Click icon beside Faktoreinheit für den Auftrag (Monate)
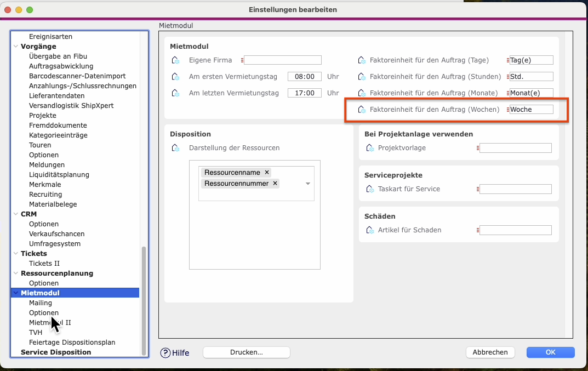Image resolution: width=588 pixels, height=371 pixels. 362,93
